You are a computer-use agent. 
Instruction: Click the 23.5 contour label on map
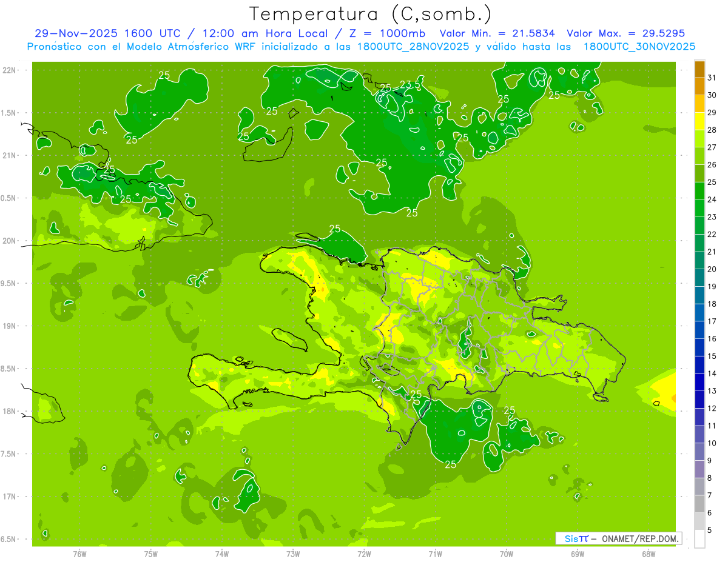(x=410, y=85)
